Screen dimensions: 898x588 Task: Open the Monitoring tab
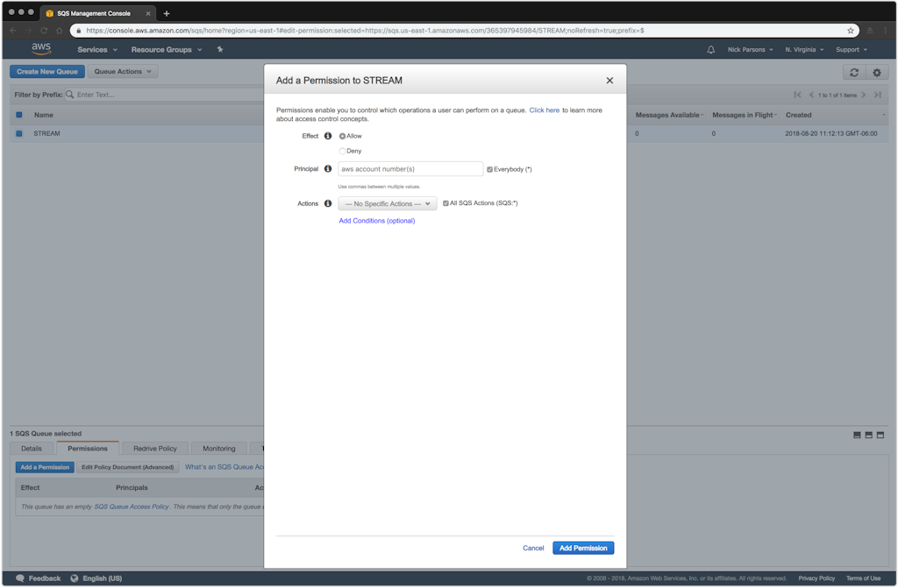point(219,449)
